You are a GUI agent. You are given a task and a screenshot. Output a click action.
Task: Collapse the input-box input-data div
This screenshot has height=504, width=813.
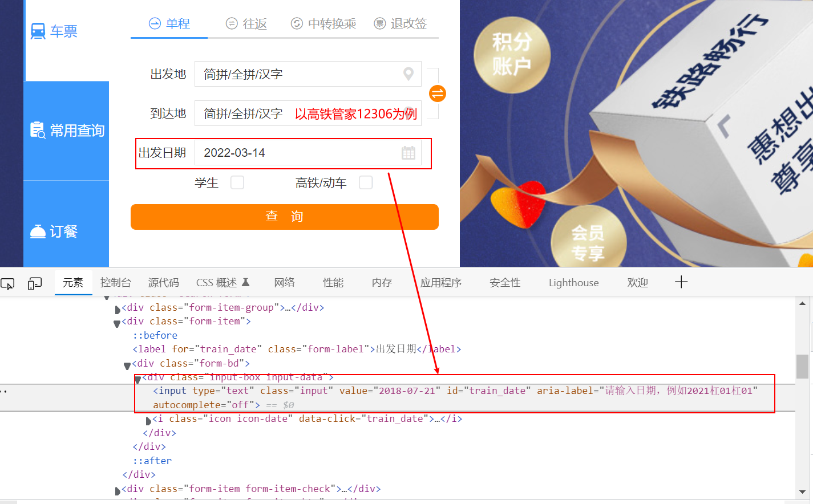(137, 379)
